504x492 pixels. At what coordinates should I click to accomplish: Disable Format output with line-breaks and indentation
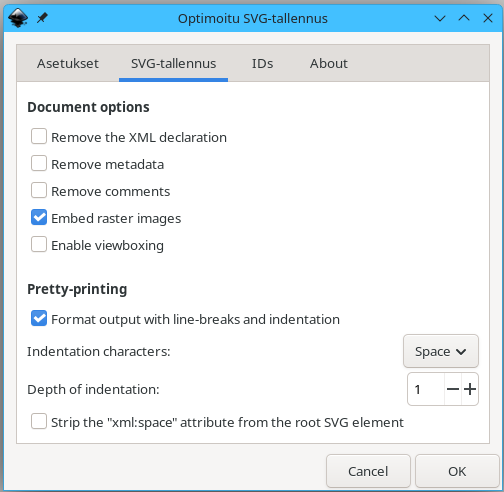(x=39, y=318)
